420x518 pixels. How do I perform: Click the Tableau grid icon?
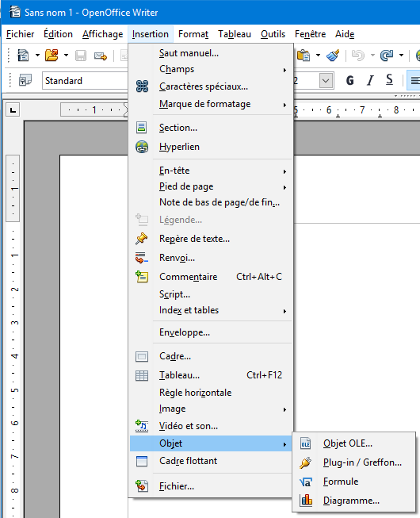(x=142, y=375)
